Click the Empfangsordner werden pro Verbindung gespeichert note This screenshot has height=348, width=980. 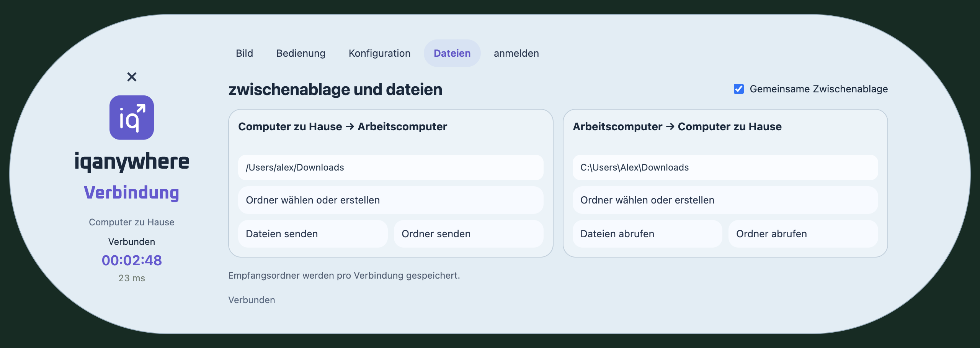(x=344, y=276)
